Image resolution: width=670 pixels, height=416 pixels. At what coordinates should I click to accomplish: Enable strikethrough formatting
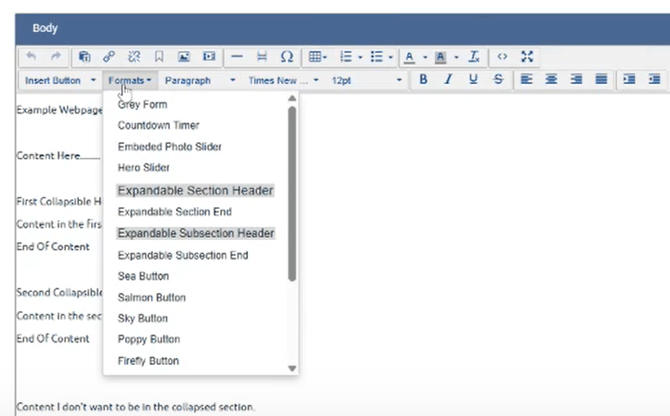[497, 80]
